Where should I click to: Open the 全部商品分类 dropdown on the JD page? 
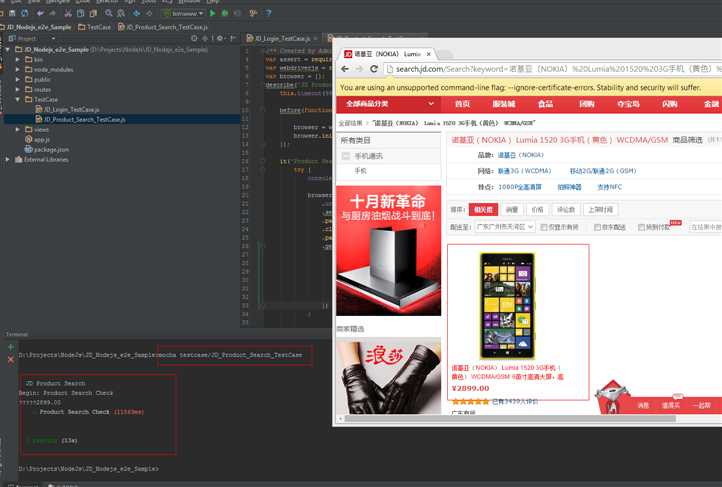pos(389,104)
